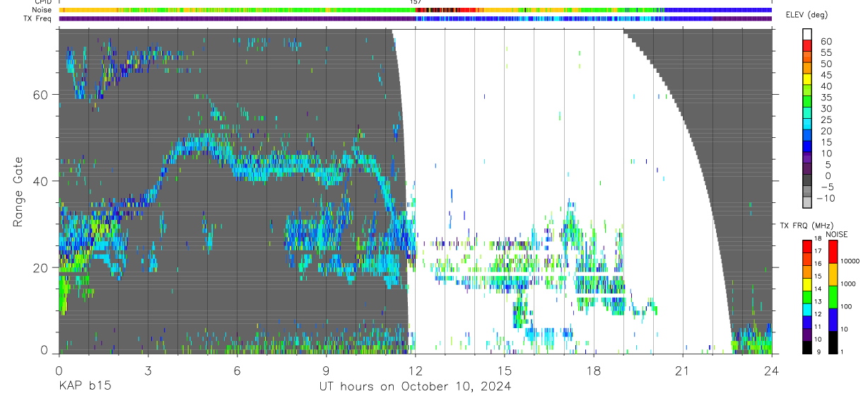Select the green 100–1000 NOISE swatch
Image resolution: width=868 pixels, height=401 pixels.
pyautogui.click(x=833, y=296)
